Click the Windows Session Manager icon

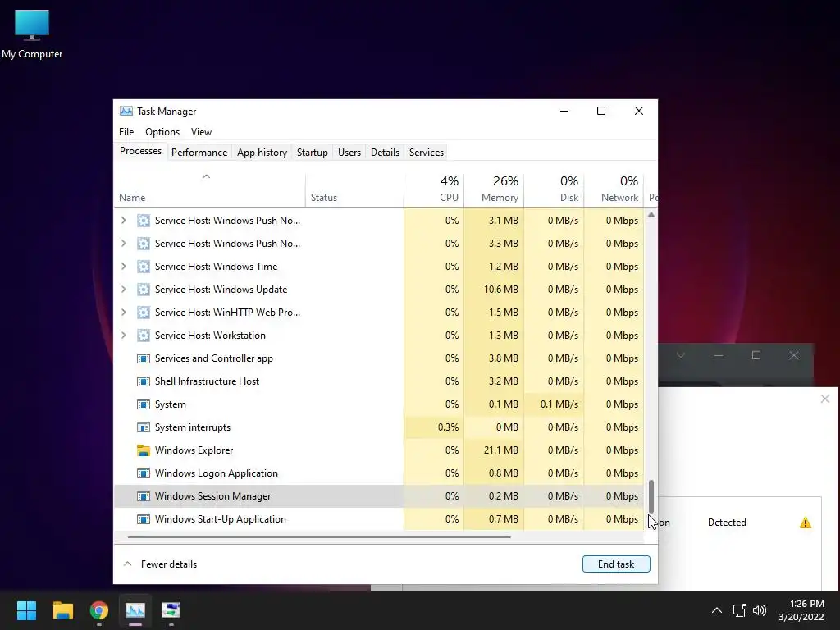[143, 496]
